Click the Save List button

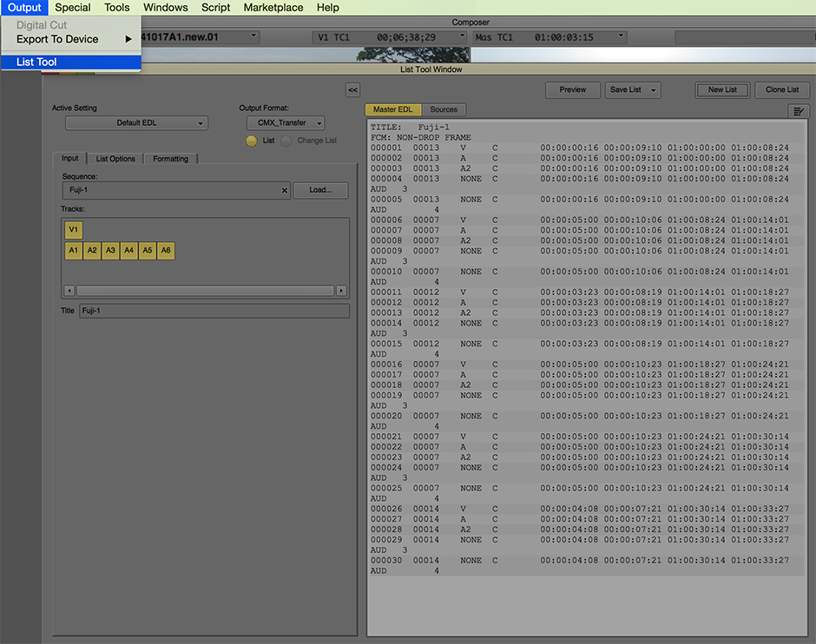point(626,90)
